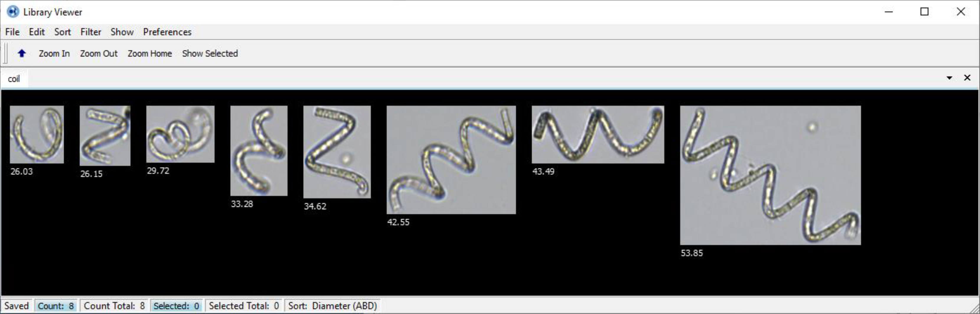The width and height of the screenshot is (980, 314).
Task: Switch to the coil tab
Action: [14, 79]
